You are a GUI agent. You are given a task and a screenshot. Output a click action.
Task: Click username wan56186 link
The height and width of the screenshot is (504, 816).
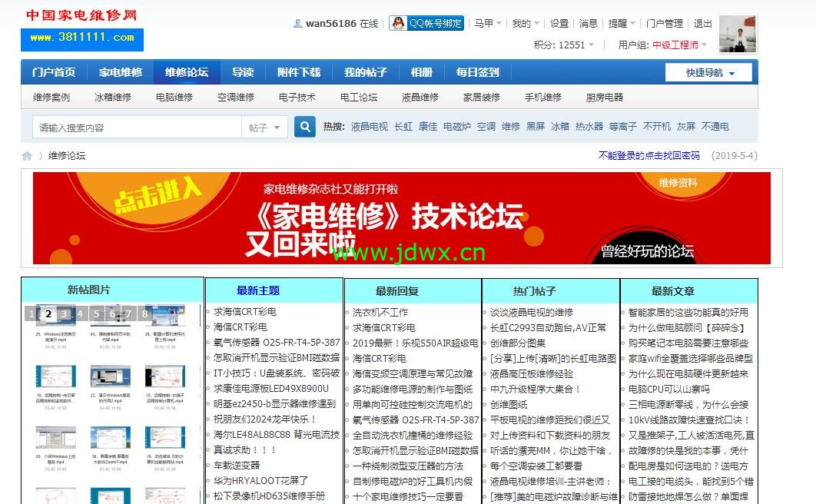(331, 23)
